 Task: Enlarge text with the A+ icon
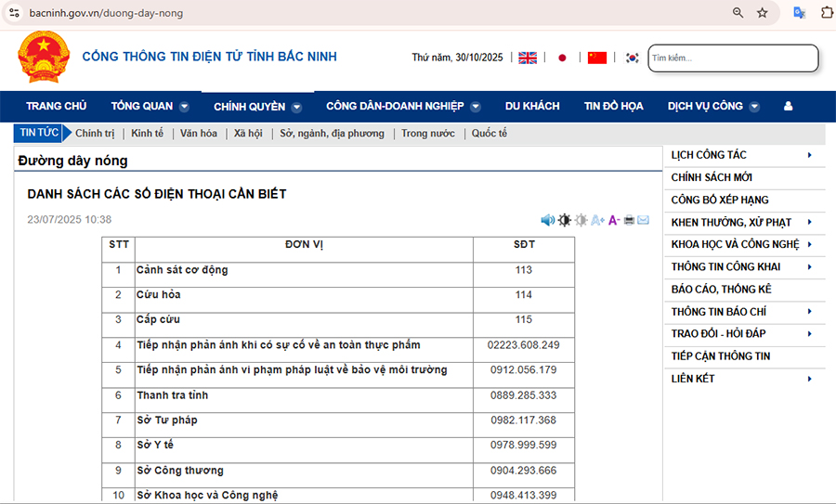pos(597,220)
